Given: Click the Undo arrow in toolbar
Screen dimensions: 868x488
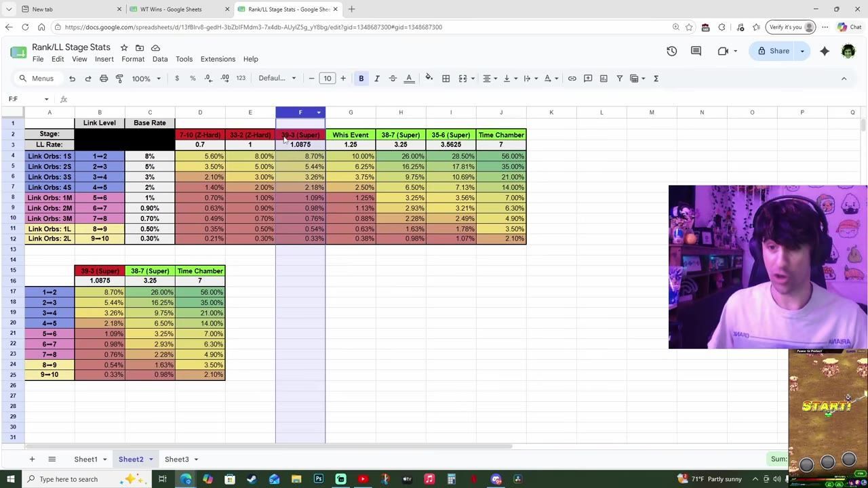Looking at the screenshot, I should [72, 79].
